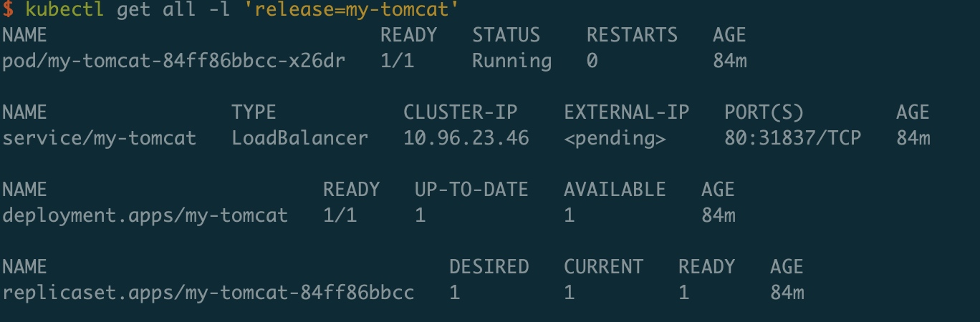Click the replicaset 84m age value
The height and width of the screenshot is (322, 980).
point(787,293)
